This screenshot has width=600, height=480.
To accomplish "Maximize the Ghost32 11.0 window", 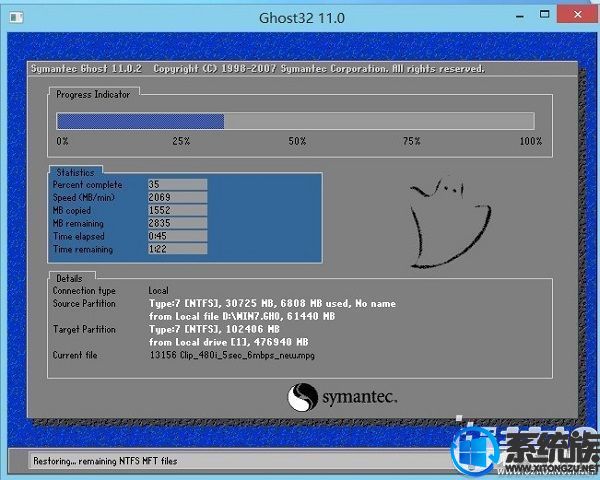I will (x=544, y=15).
